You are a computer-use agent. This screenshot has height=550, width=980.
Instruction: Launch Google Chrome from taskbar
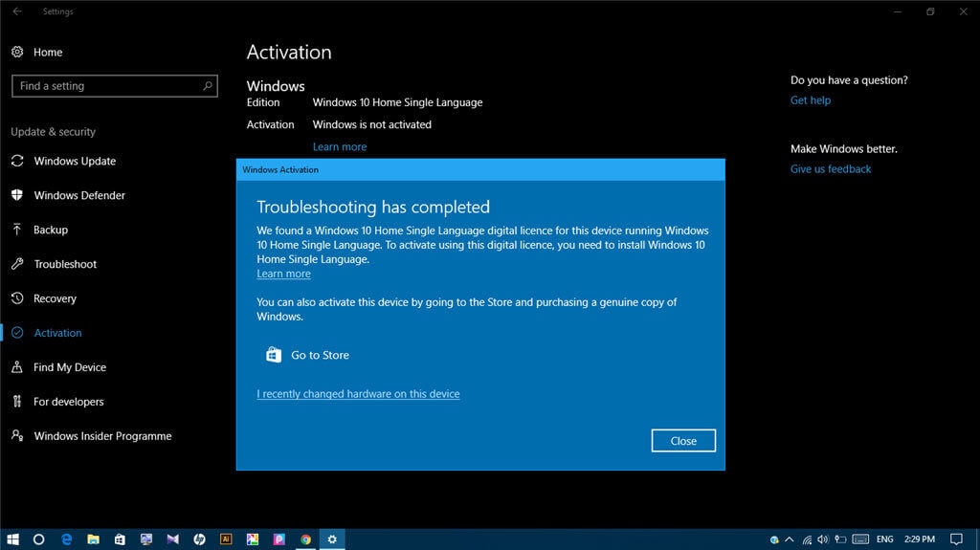pos(305,539)
